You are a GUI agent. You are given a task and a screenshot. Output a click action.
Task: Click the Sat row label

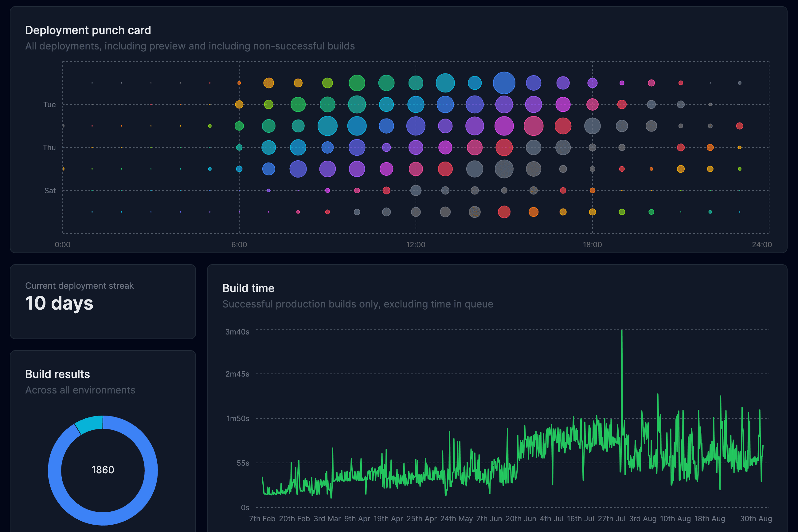pos(50,190)
